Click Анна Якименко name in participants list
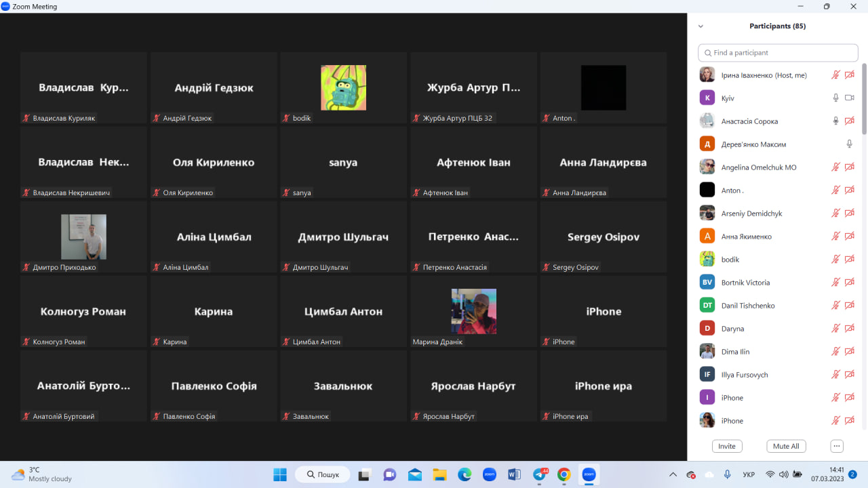The height and width of the screenshot is (488, 868). coord(747,237)
